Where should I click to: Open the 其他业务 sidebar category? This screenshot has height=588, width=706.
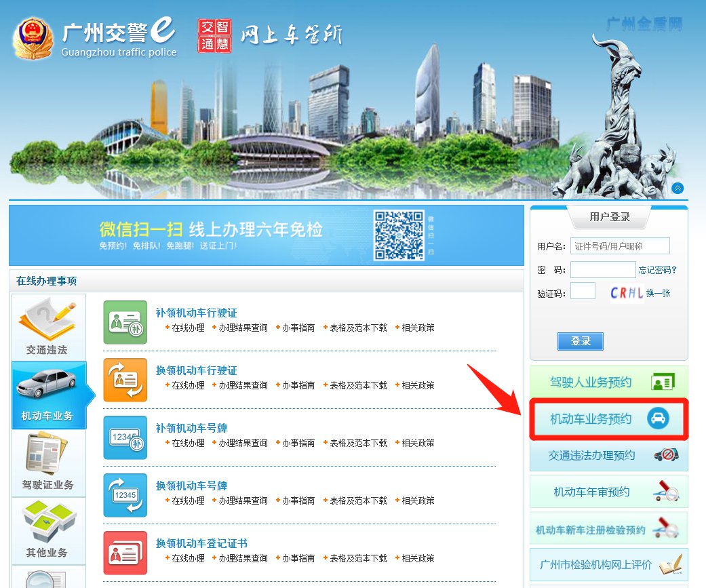(x=49, y=531)
